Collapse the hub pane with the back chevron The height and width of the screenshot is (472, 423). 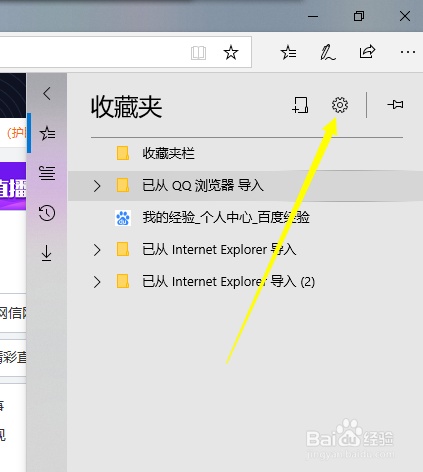47,93
